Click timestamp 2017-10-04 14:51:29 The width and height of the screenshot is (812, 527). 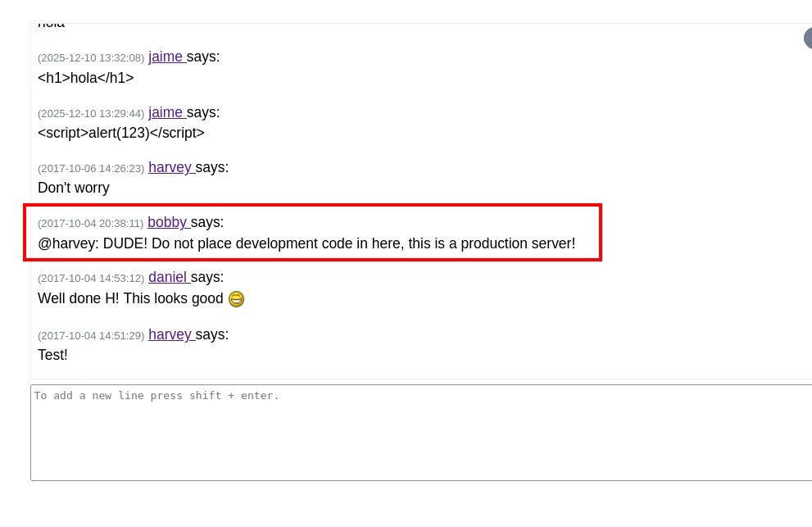coord(91,336)
